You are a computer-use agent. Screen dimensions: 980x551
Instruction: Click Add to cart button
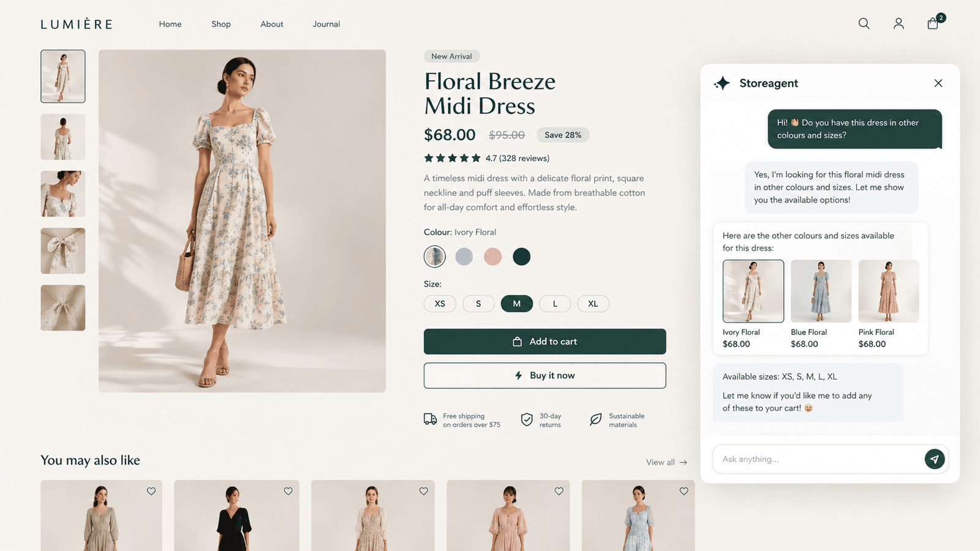(545, 342)
